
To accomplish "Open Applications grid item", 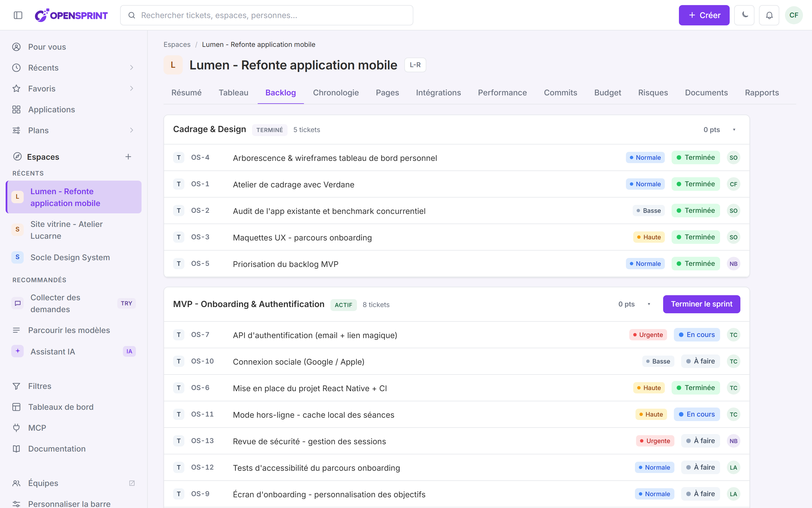I will pos(74,109).
